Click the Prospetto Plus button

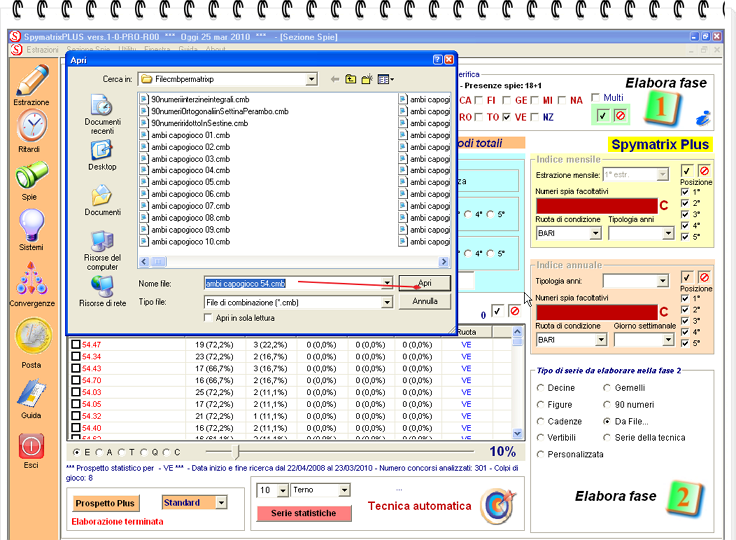105,503
